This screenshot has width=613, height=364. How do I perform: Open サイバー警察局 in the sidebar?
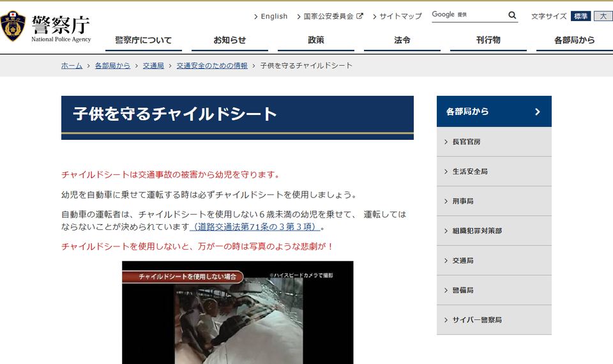(494, 320)
